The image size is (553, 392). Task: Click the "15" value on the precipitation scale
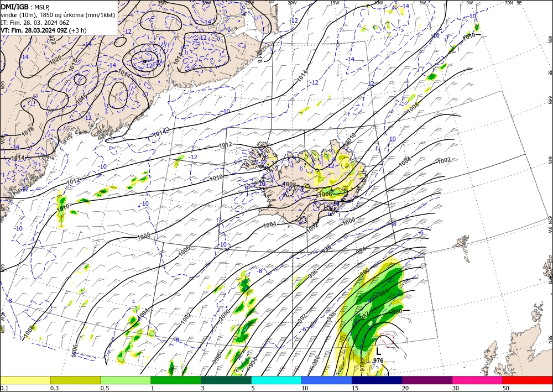(355, 388)
